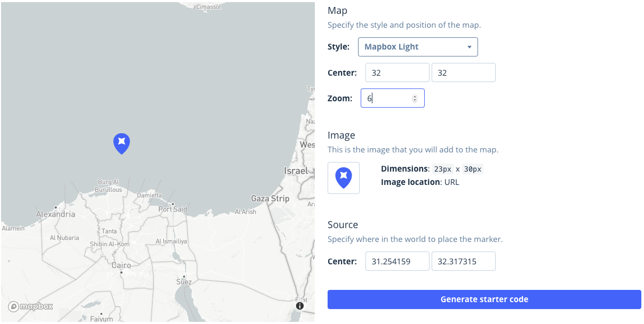
Task: Click the zoom stepper down arrow
Action: (x=415, y=100)
